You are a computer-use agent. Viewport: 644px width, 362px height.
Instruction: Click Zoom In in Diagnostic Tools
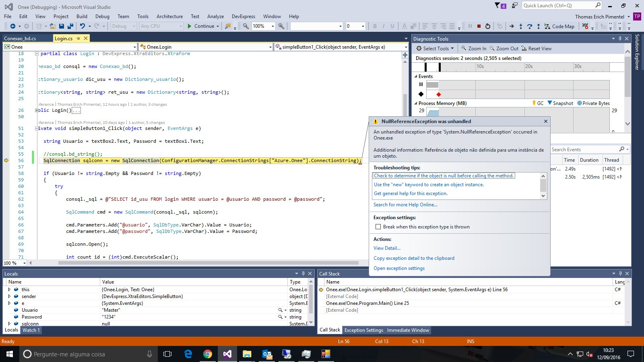coord(474,48)
